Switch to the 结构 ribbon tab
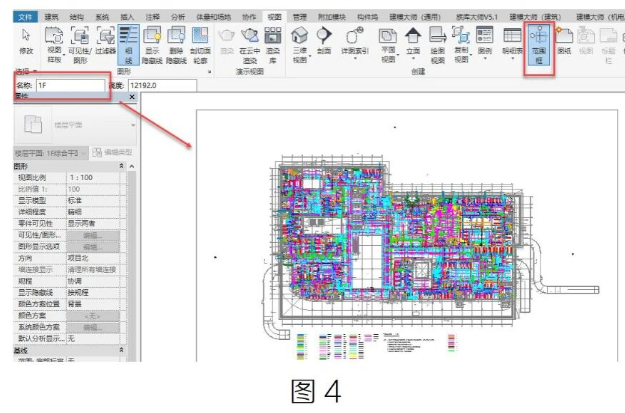The width and height of the screenshot is (625, 413). (x=77, y=17)
